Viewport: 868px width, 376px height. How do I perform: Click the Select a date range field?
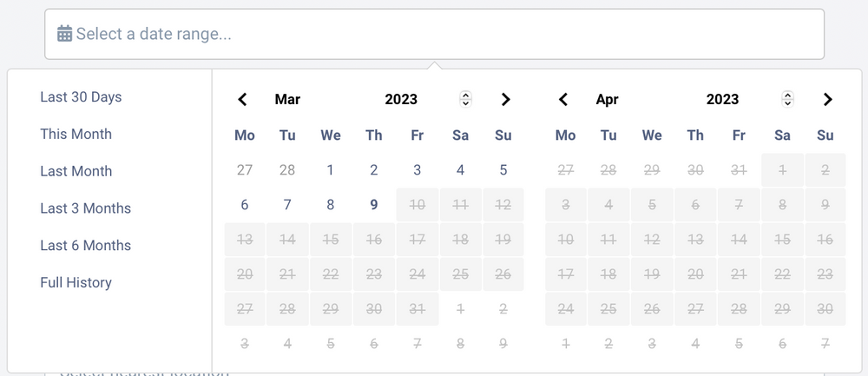(434, 34)
